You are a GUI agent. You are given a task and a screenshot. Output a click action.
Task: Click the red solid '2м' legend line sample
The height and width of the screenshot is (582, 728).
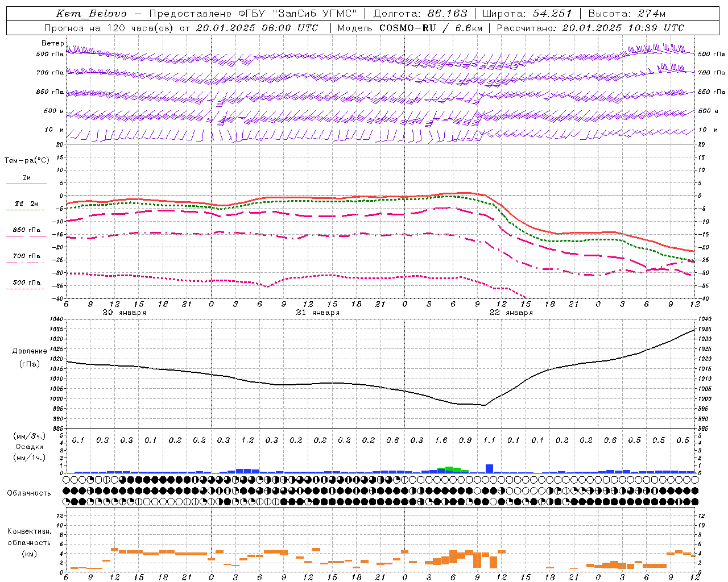click(26, 184)
